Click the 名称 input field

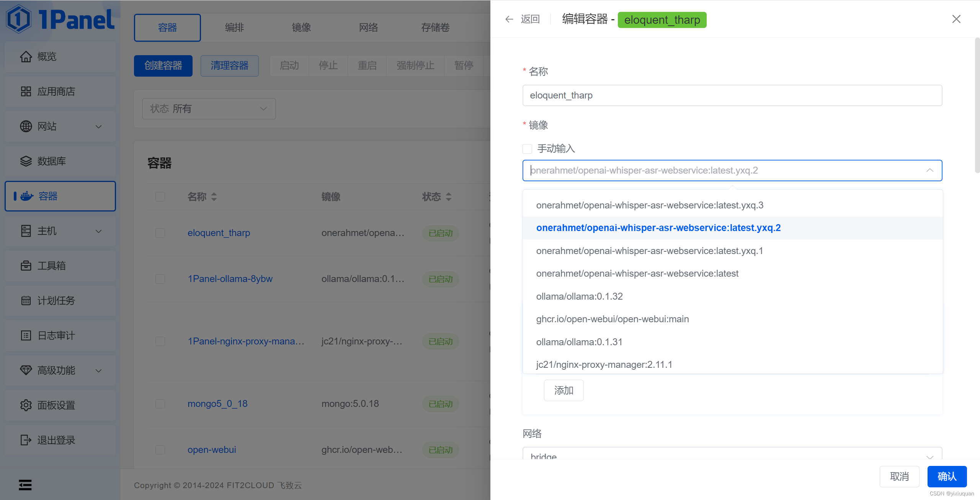pyautogui.click(x=732, y=95)
